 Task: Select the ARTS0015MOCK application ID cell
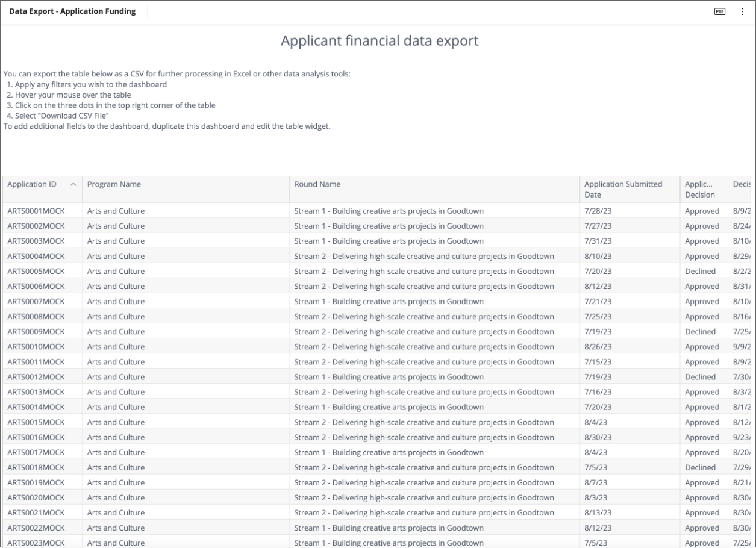[x=42, y=422]
